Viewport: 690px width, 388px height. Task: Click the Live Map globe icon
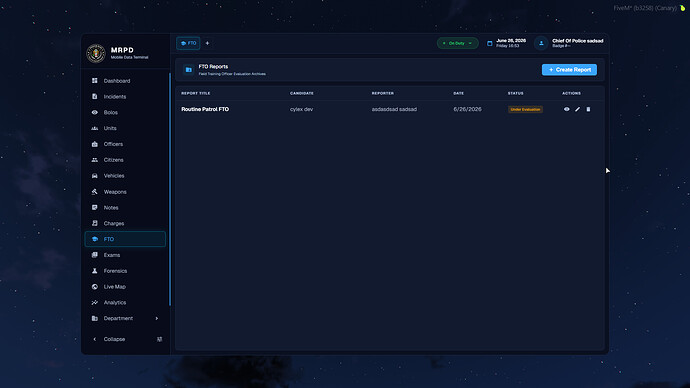[95, 286]
